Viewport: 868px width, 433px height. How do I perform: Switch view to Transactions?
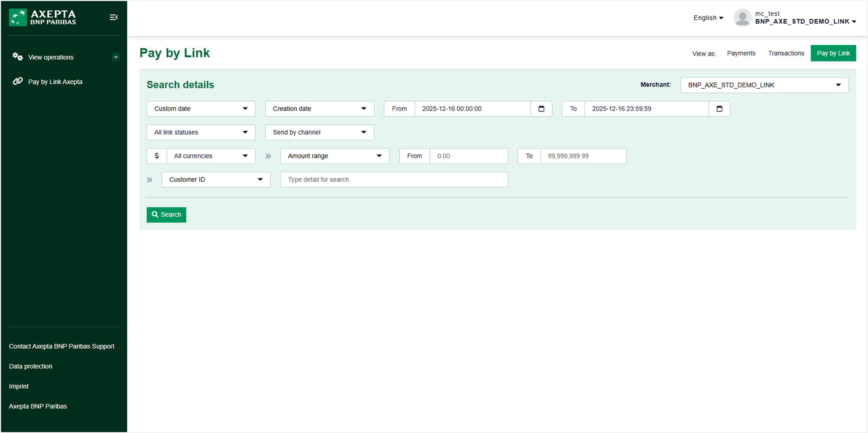(786, 54)
